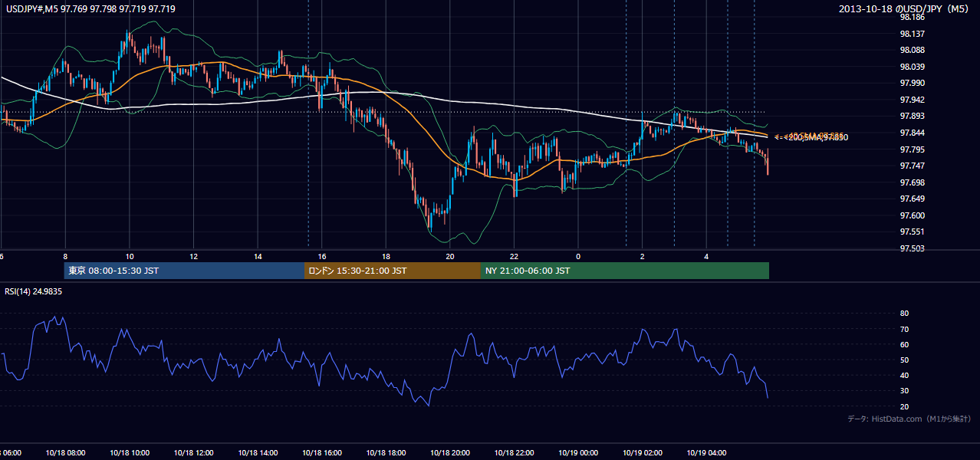980x460 pixels.
Task: Click price axis label 97.649
Action: click(913, 199)
